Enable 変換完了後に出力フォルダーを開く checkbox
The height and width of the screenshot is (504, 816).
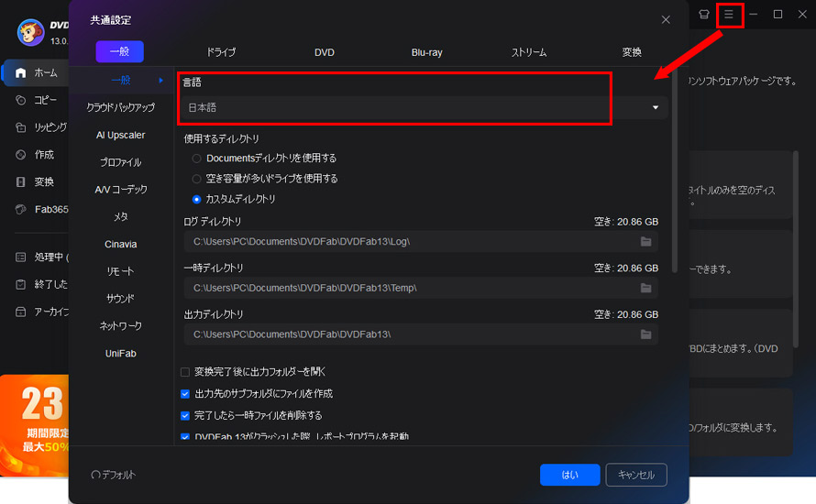click(x=184, y=372)
